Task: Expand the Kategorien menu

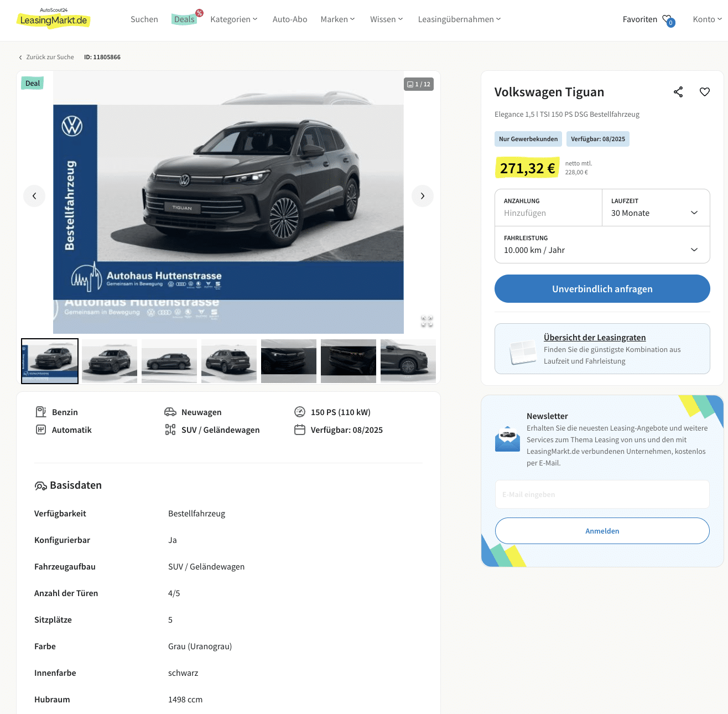Action: click(x=234, y=19)
